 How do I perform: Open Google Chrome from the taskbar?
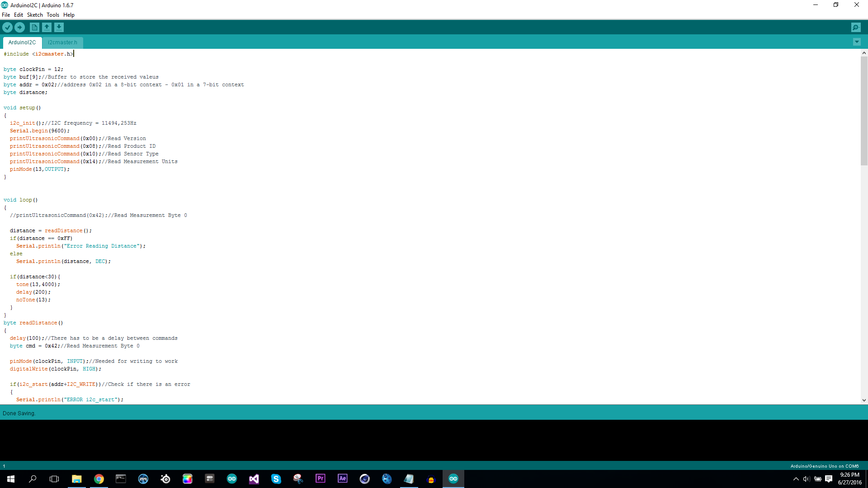click(99, 479)
